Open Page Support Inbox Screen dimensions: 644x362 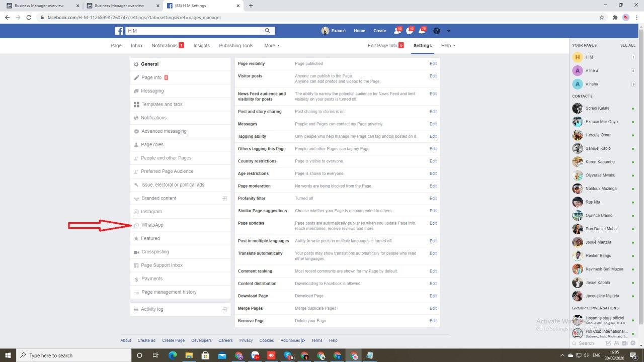181,265
